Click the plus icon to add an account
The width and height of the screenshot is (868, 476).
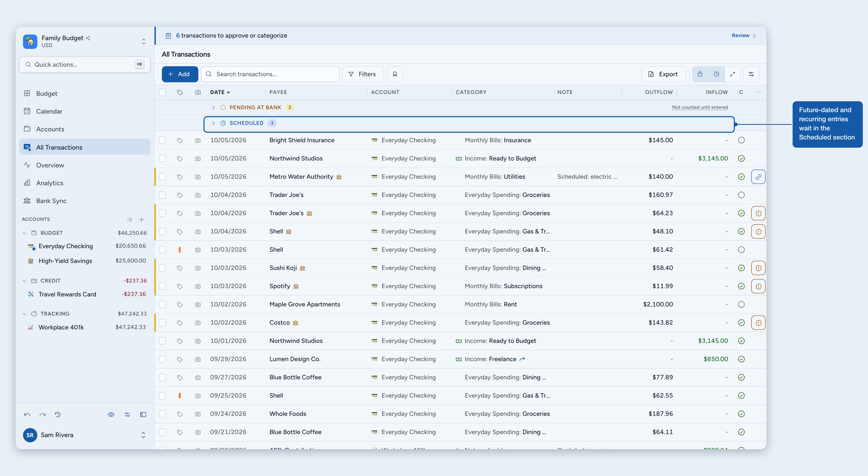point(141,220)
